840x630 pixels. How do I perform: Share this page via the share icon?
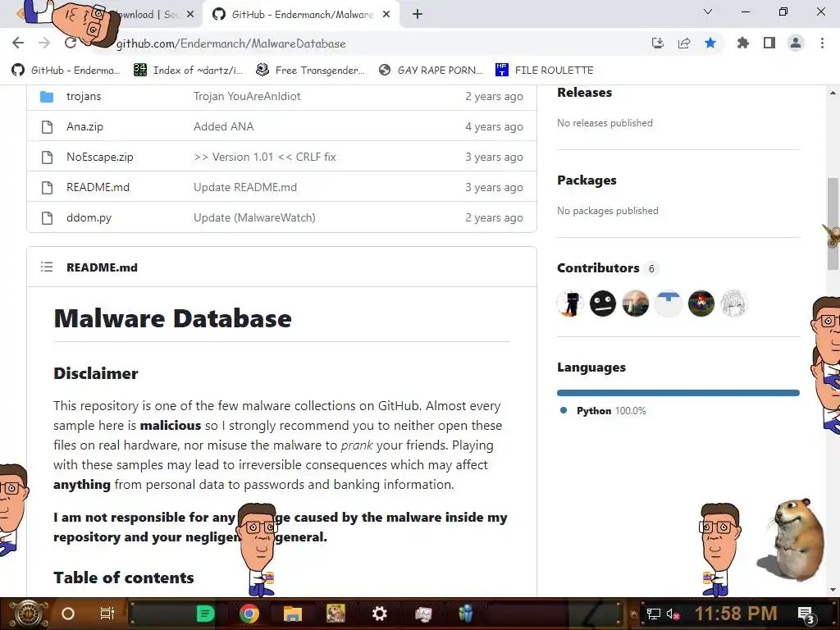684,43
